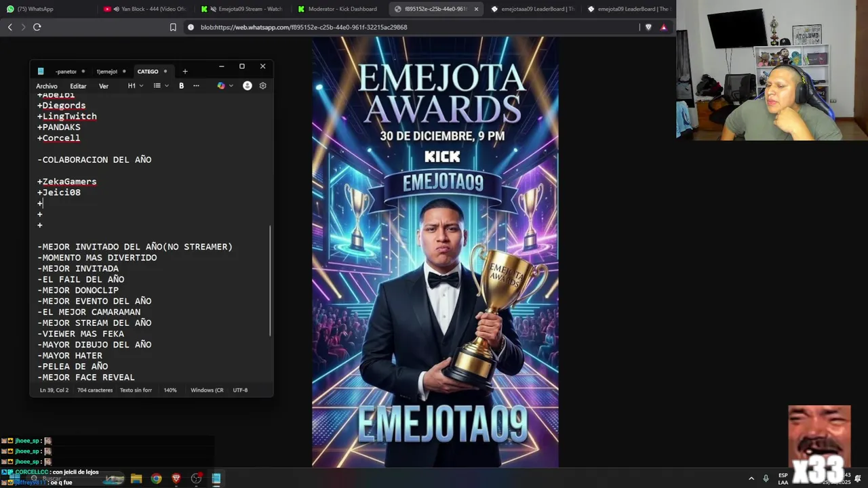Open more formatting options ellipsis
Viewport: 868px width, 488px height.
[x=196, y=86]
